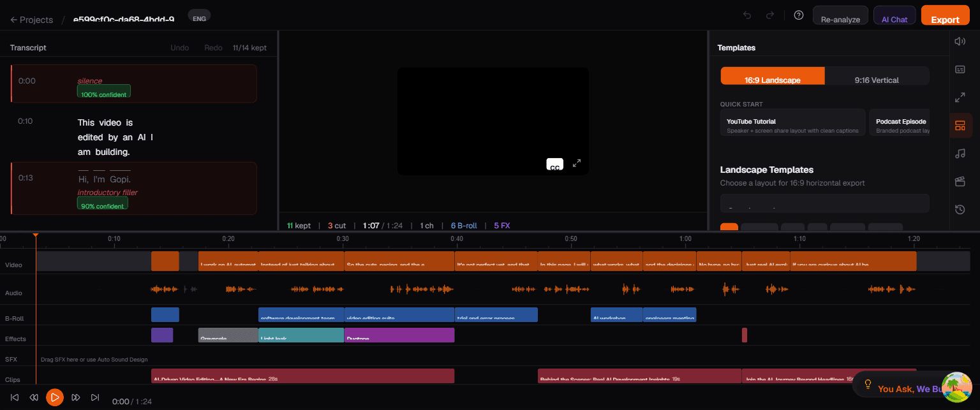Expand video preview to fullscreen

[x=577, y=163]
